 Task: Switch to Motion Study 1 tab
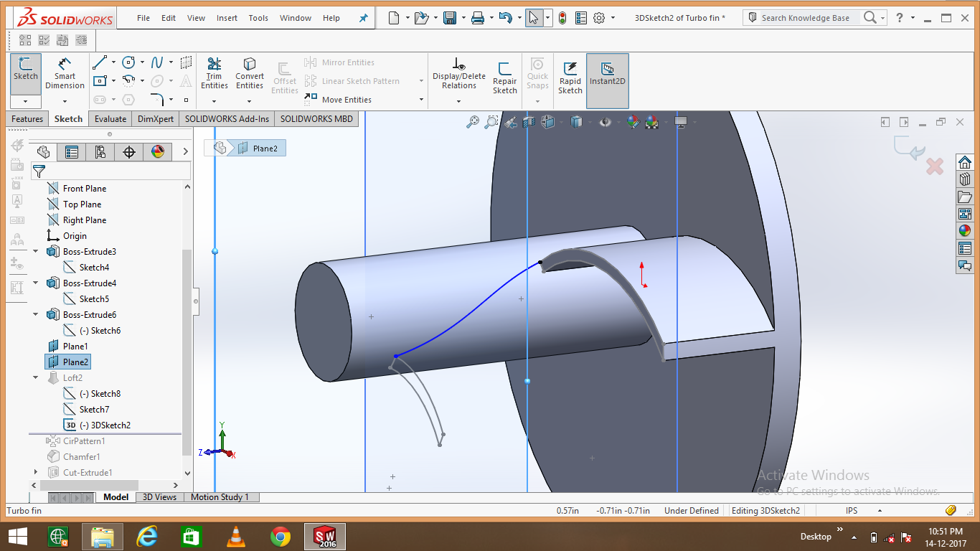coord(221,496)
